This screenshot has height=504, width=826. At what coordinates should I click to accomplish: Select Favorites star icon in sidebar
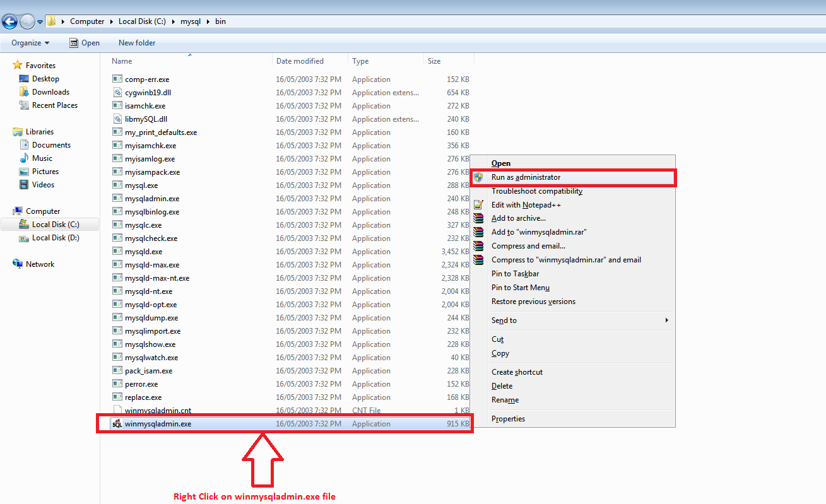pyautogui.click(x=18, y=65)
